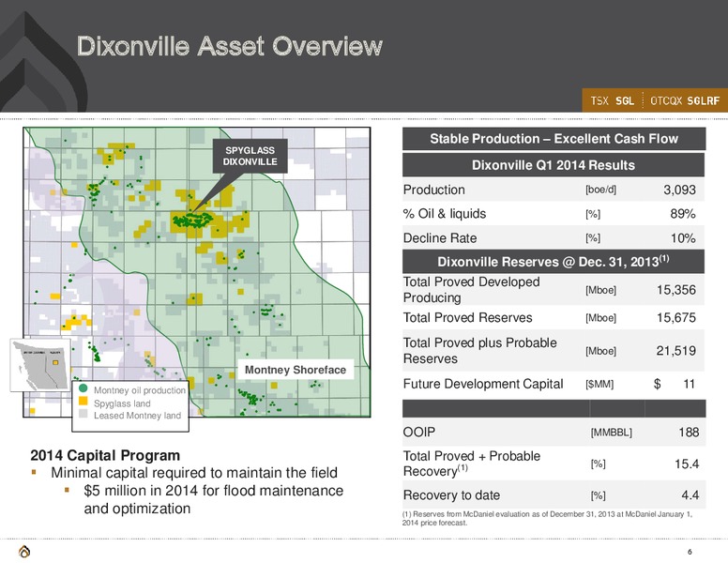Select the value 21,519
This screenshot has width=728, height=563.
coord(676,351)
